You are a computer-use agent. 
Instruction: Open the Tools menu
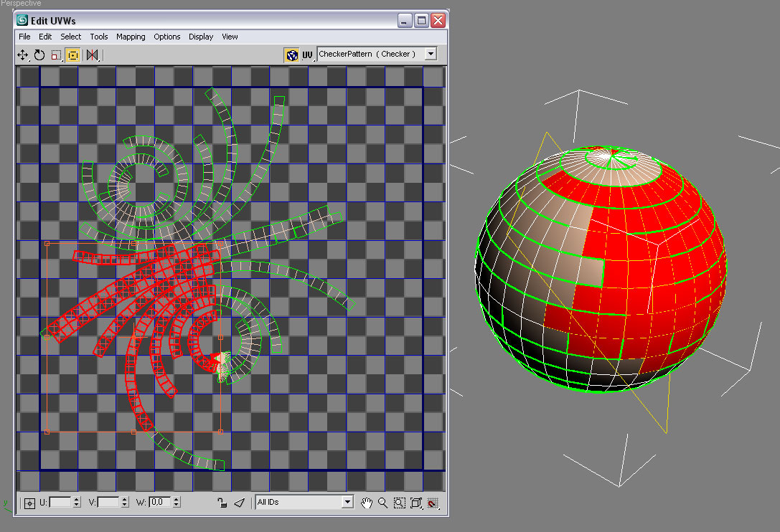click(x=99, y=37)
